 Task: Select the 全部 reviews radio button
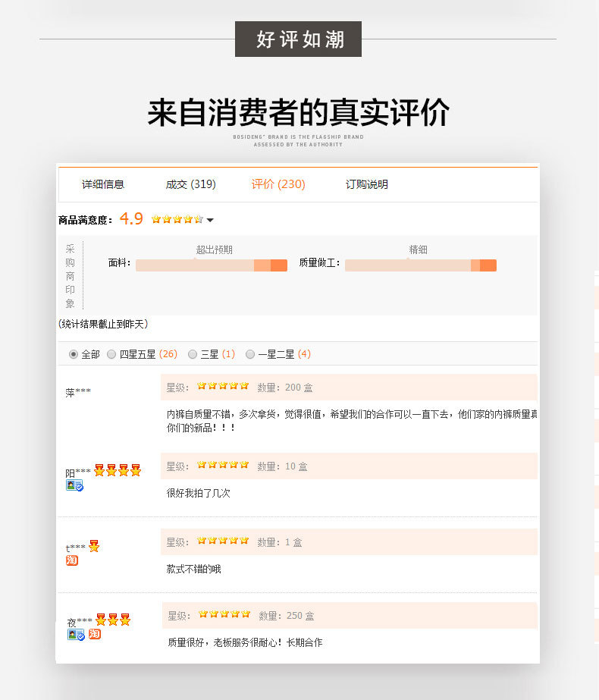pyautogui.click(x=74, y=354)
